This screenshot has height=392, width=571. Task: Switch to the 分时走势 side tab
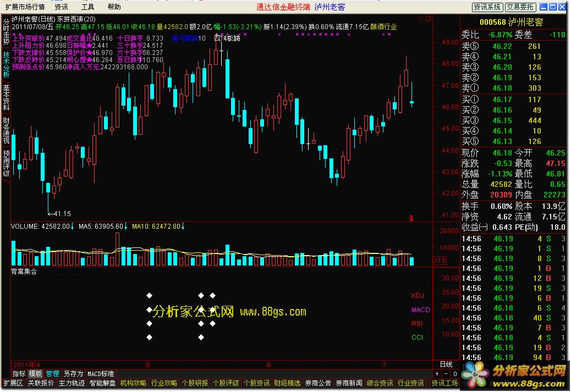click(x=6, y=32)
